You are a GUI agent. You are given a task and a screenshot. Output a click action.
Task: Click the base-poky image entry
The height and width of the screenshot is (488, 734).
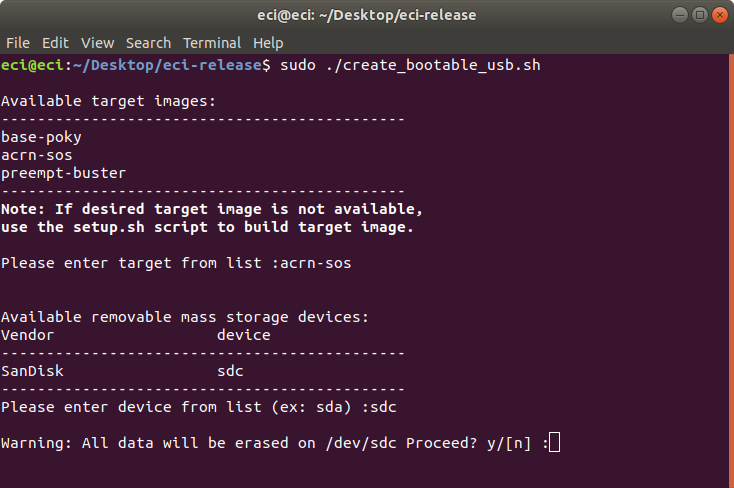41,137
